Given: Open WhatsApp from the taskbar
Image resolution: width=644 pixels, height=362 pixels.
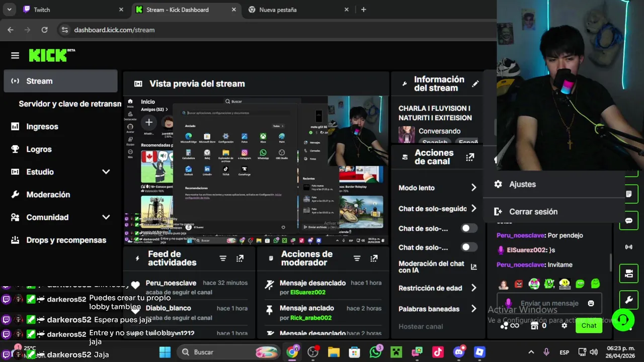Looking at the screenshot, I should [x=376, y=352].
